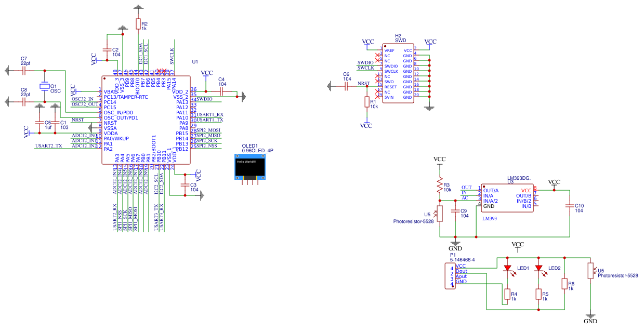Viewport: 644px width, 330px height.
Task: Click the USART1_RX net label
Action: (210, 114)
